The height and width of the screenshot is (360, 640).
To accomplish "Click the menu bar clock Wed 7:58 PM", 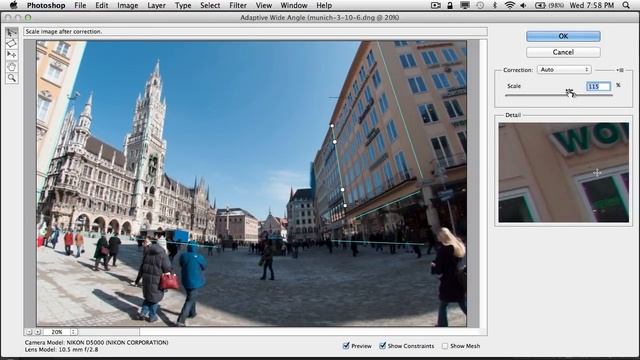I will (592, 5).
